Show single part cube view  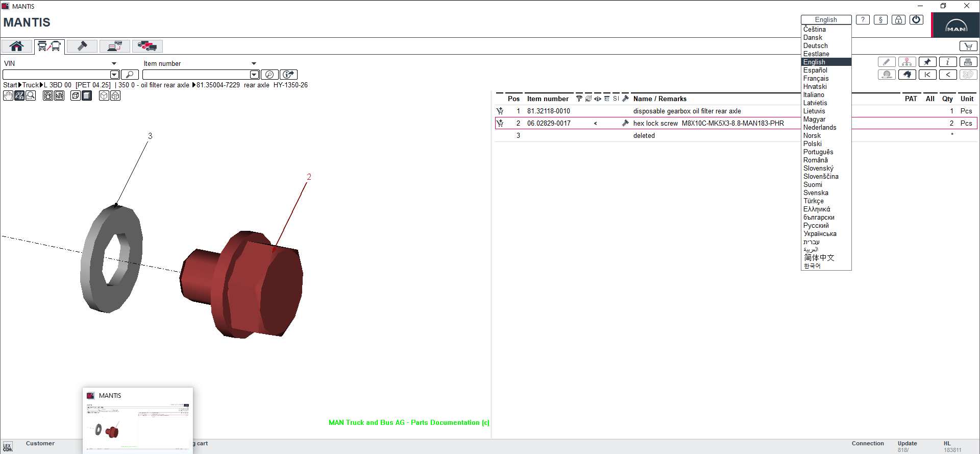tap(104, 95)
